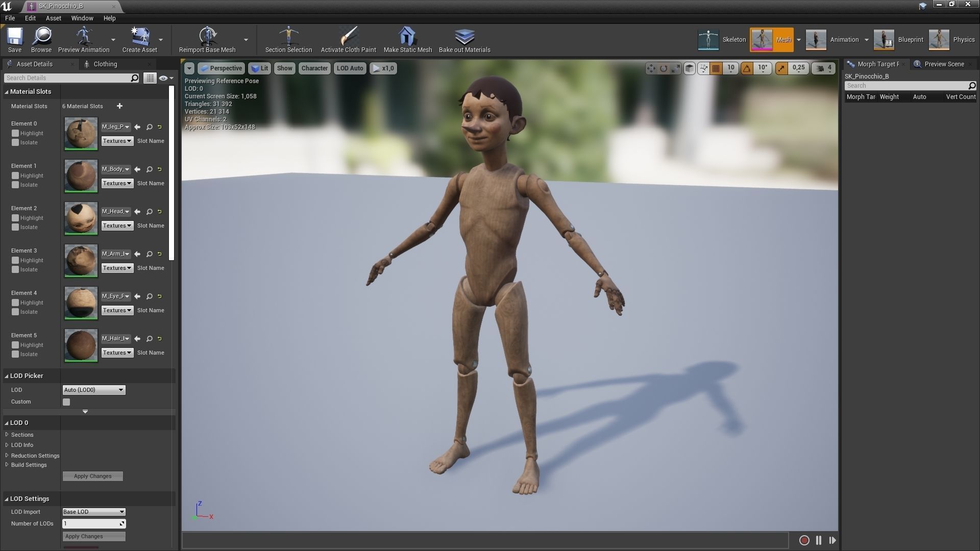Expand LOD Info section

(x=7, y=445)
